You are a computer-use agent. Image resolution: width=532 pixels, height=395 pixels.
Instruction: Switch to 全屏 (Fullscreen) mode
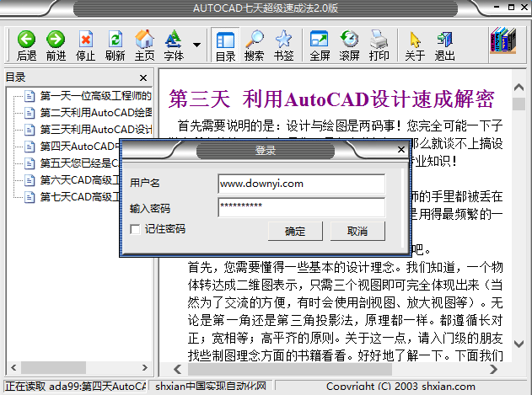320,45
